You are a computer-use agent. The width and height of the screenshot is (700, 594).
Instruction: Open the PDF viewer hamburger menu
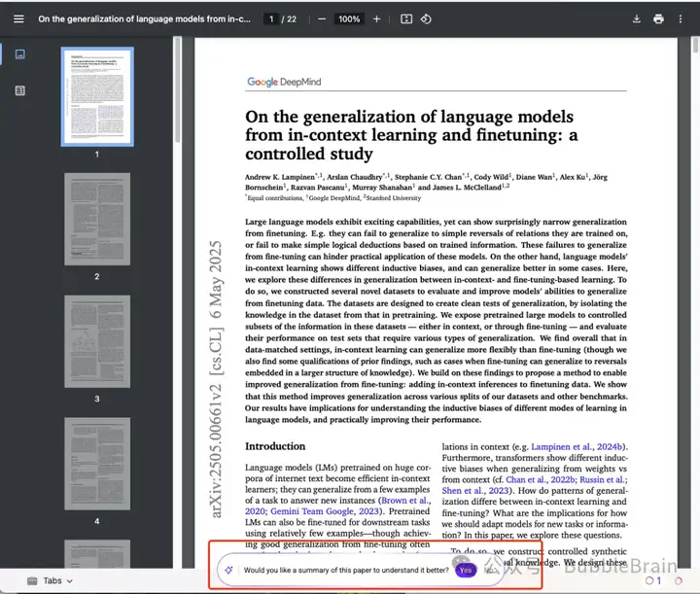[x=18, y=18]
